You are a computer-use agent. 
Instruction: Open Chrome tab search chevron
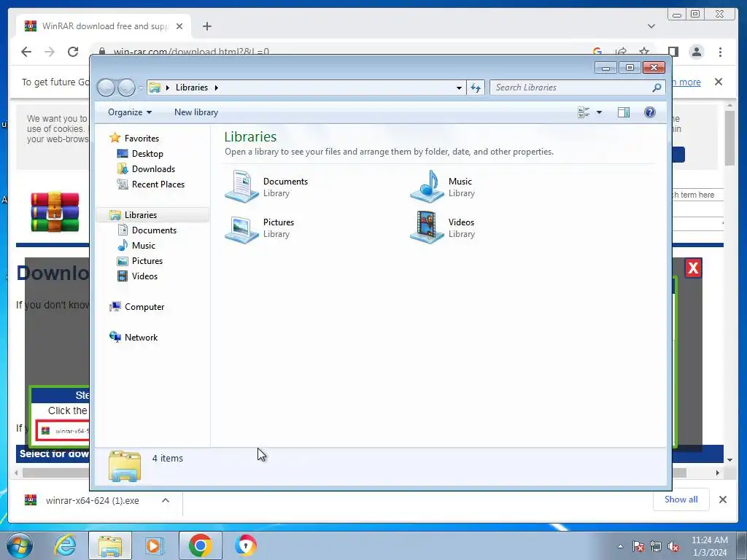(651, 26)
